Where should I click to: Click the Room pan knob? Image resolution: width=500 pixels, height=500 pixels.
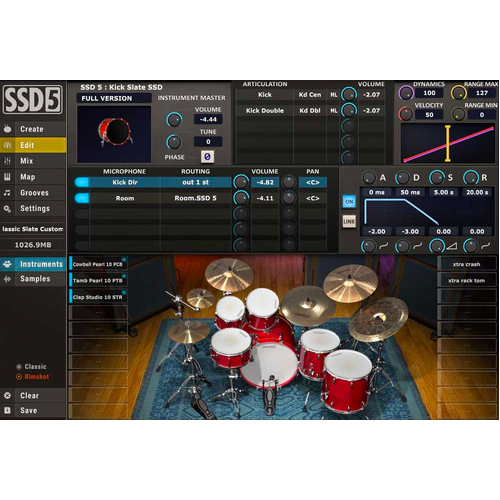pos(289,198)
